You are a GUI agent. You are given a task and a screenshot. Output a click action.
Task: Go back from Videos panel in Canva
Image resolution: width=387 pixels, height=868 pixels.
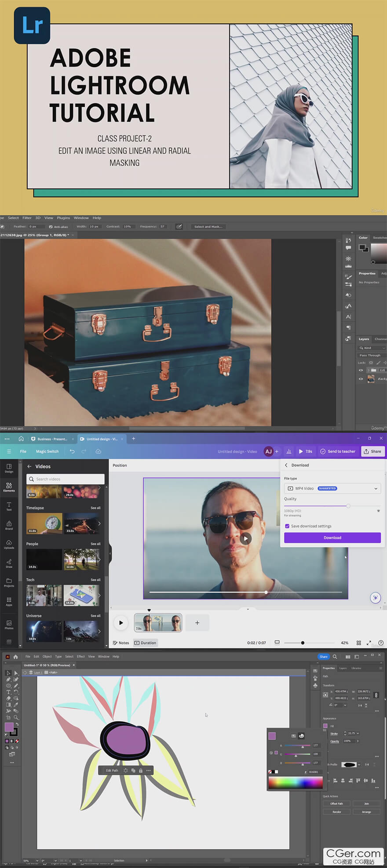pyautogui.click(x=29, y=466)
